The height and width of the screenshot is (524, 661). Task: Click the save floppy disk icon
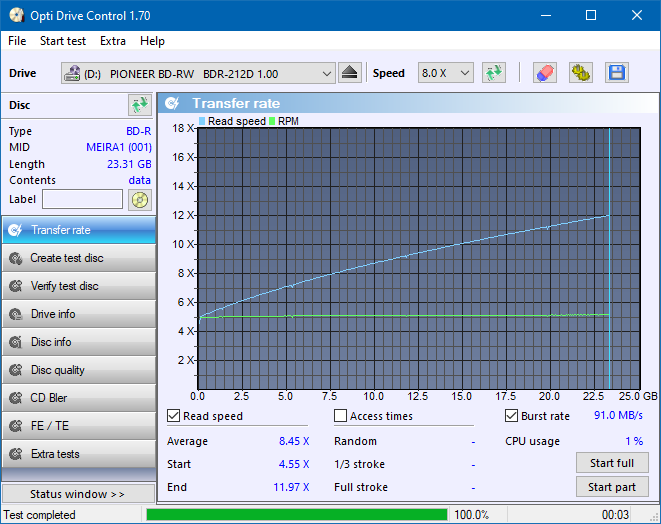[616, 73]
